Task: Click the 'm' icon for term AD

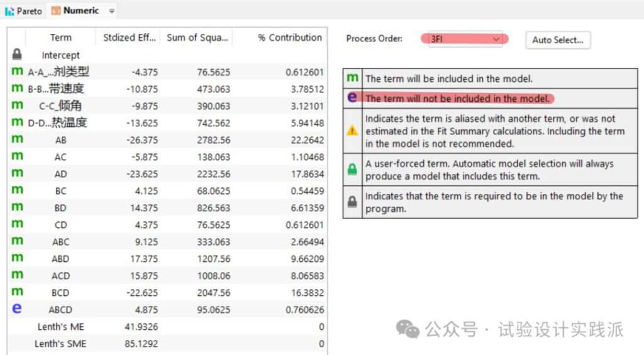Action: click(x=17, y=173)
